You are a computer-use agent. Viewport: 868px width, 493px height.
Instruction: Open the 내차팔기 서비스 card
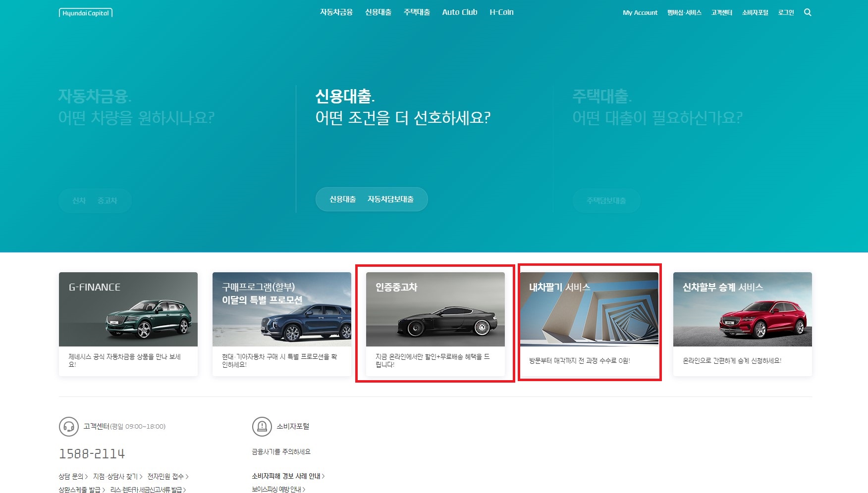tap(589, 324)
